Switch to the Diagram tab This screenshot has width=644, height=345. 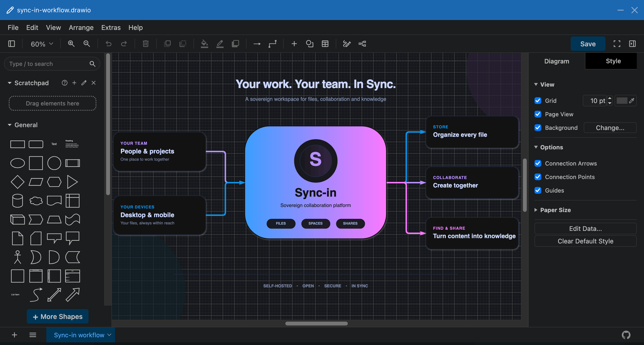tap(556, 61)
